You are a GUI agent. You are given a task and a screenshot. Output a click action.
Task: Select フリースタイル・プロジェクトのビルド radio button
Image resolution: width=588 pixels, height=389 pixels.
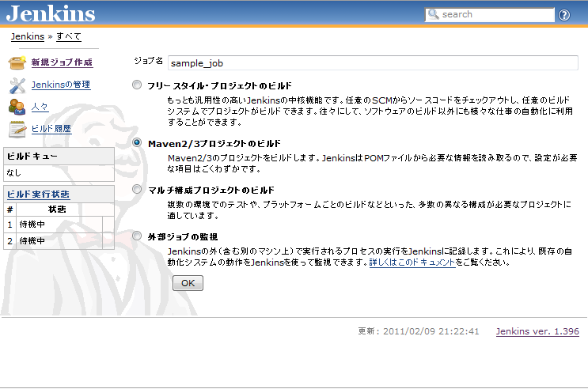[x=137, y=85]
